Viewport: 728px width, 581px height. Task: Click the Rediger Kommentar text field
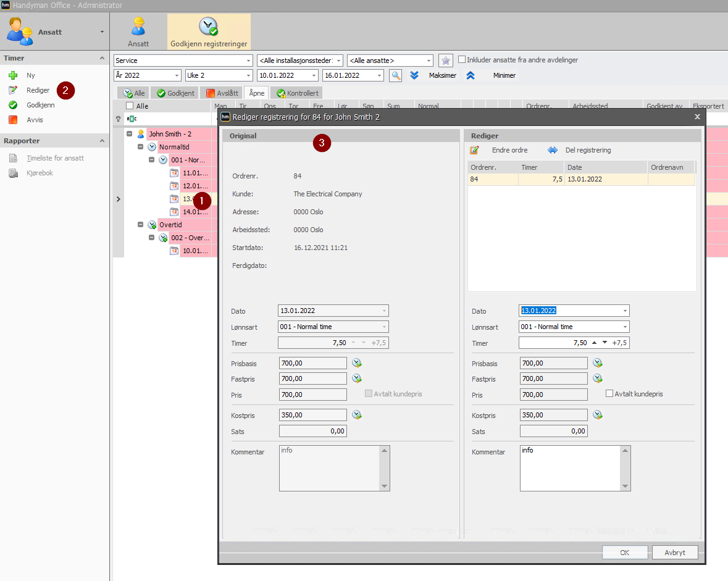(x=570, y=468)
